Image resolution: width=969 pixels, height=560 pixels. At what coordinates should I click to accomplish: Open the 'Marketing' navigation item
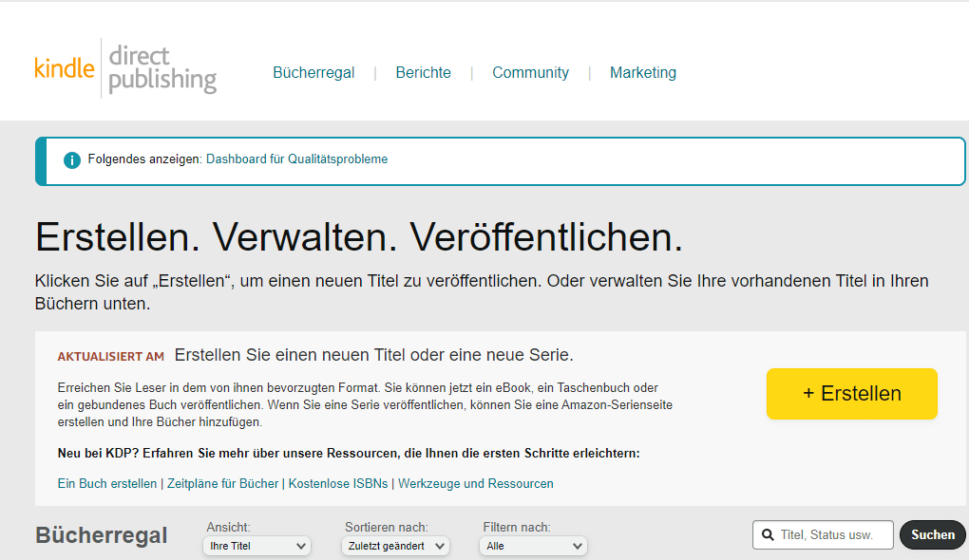(643, 72)
